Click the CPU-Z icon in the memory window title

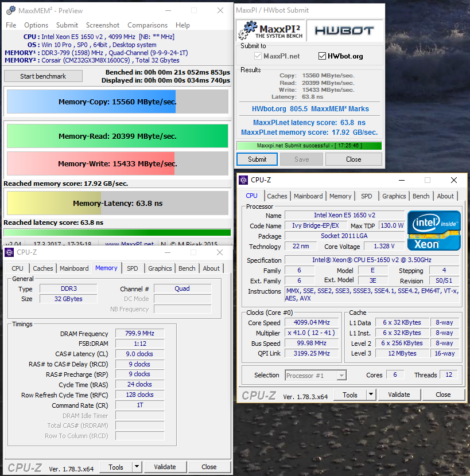9,252
